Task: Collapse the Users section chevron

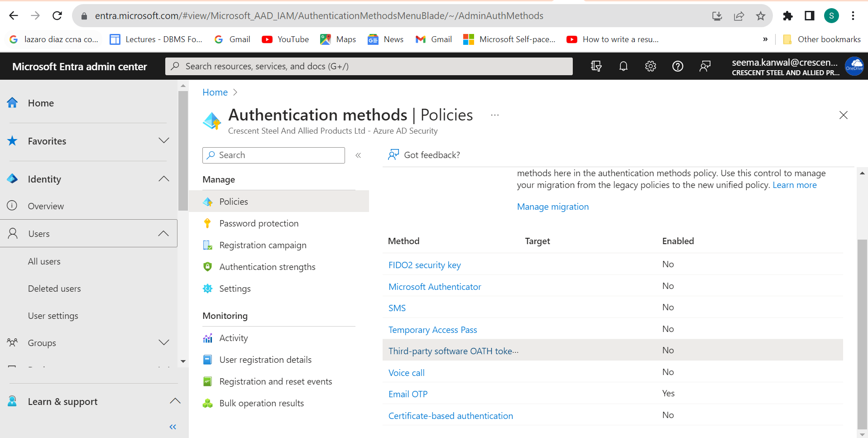Action: (x=163, y=234)
